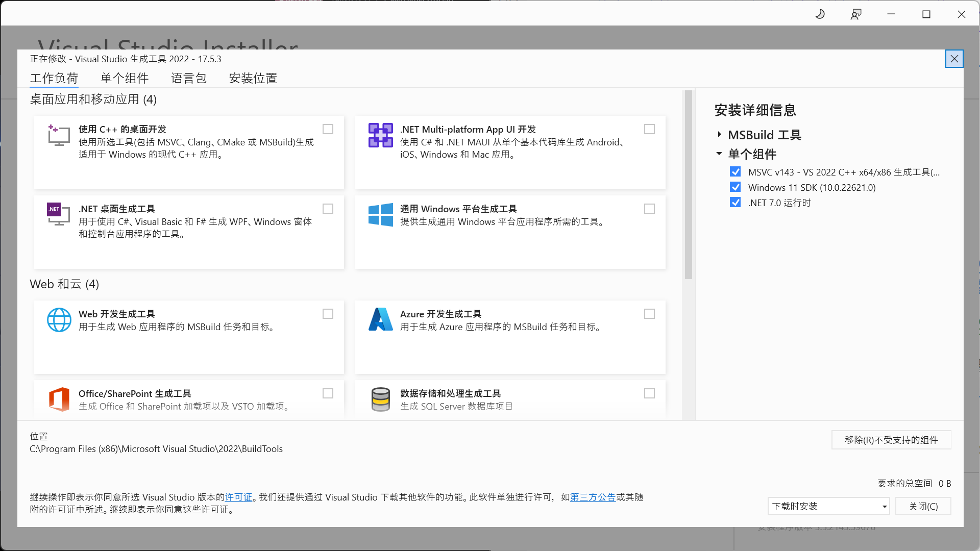Check the 数据存储和处理生成工具 workload
The image size is (980, 551).
click(x=649, y=394)
